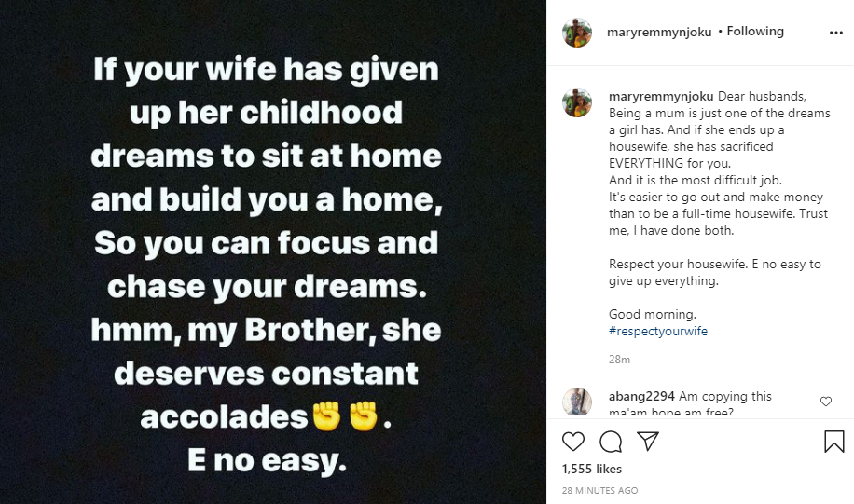The width and height of the screenshot is (854, 504).
Task: Visit abang2294 profile from comment username
Action: click(x=641, y=395)
